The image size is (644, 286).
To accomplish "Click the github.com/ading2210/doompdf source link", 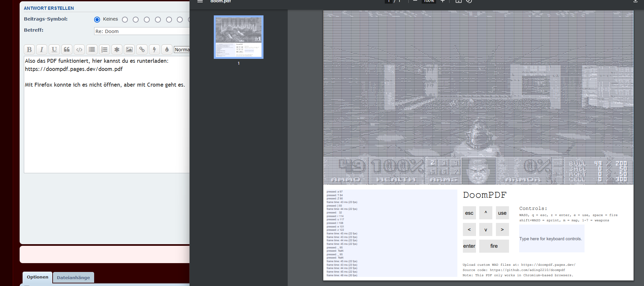I will click(527, 270).
